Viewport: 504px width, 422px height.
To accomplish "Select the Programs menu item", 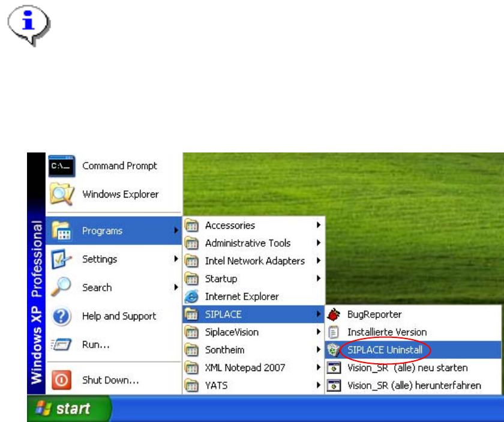I will coord(114,231).
